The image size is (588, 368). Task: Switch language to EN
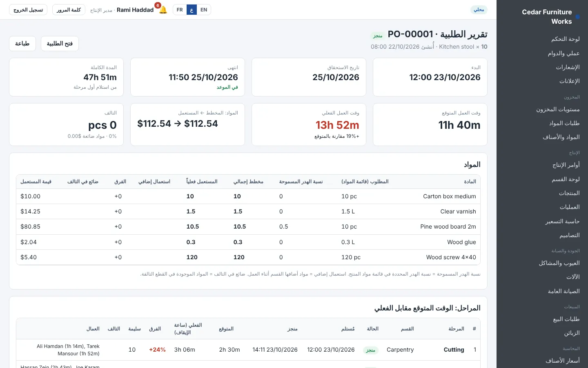(x=204, y=10)
